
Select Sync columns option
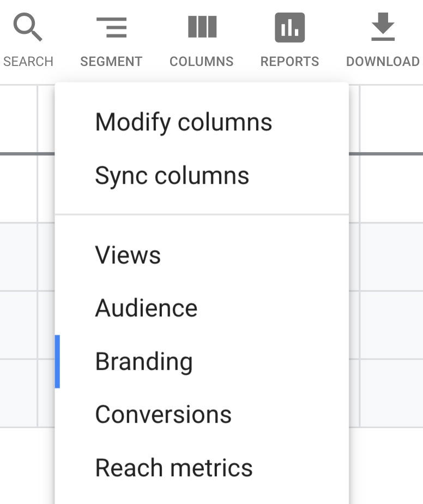click(172, 176)
